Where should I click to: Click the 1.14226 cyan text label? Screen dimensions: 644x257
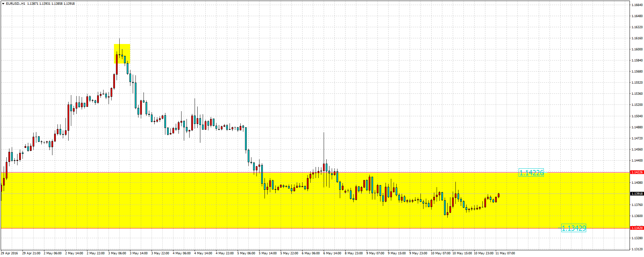pos(531,173)
